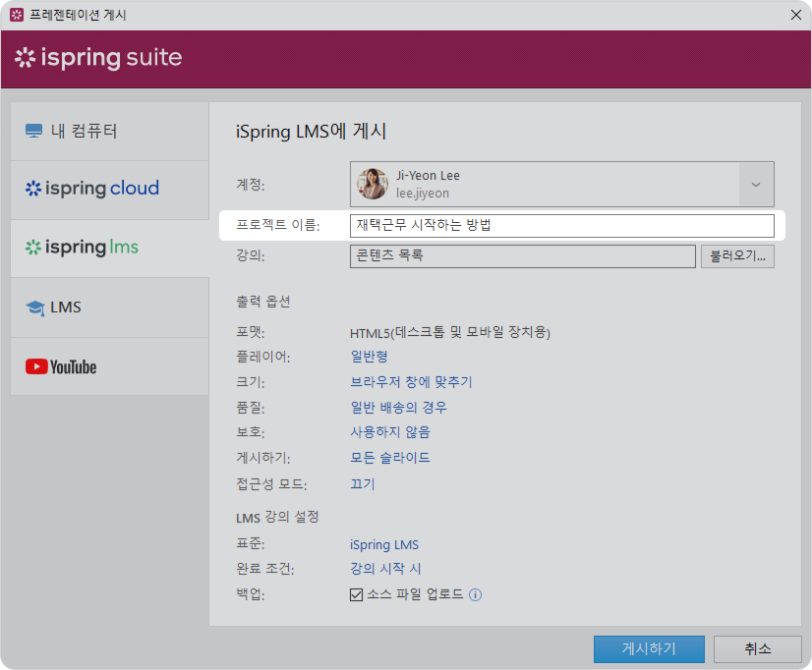Open the 플레이어 일반형 setting
The height and width of the screenshot is (670, 812).
pyautogui.click(x=369, y=357)
